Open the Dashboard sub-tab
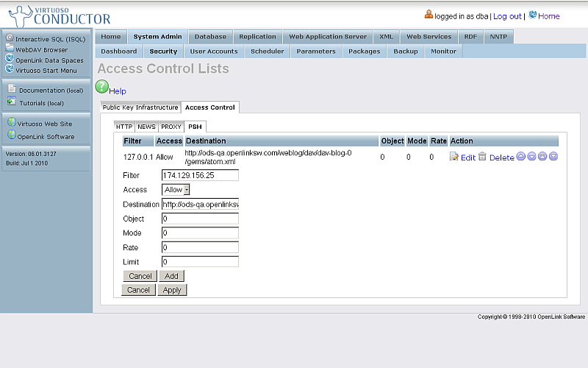Screen dimensions: 588x368 pyautogui.click(x=119, y=52)
